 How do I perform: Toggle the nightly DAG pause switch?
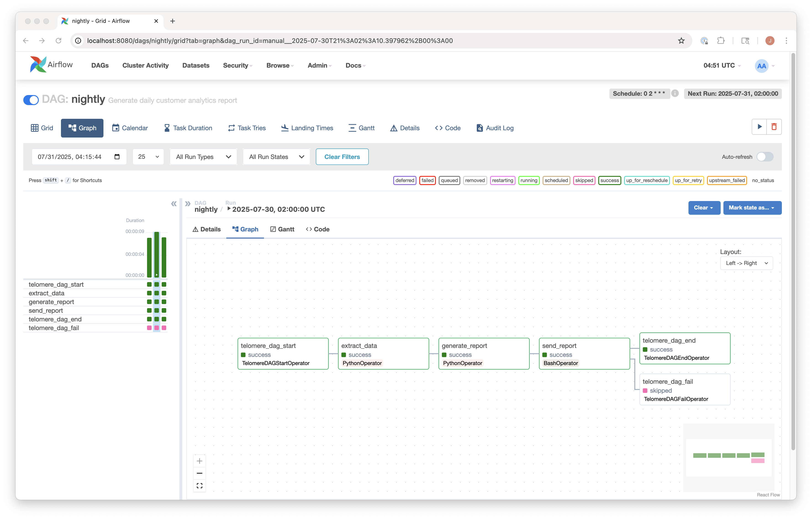tap(31, 100)
